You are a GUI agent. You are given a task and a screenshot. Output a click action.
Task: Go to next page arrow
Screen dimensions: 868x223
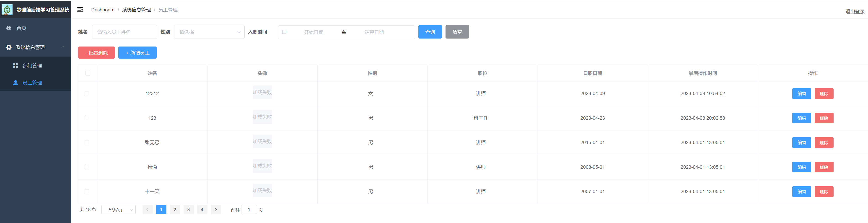pyautogui.click(x=216, y=210)
